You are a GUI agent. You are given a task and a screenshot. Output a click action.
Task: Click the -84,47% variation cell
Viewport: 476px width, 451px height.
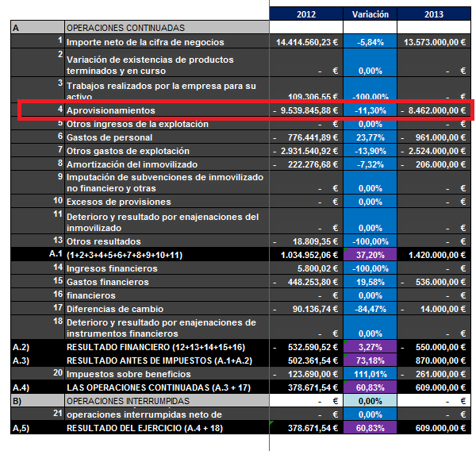click(x=370, y=308)
